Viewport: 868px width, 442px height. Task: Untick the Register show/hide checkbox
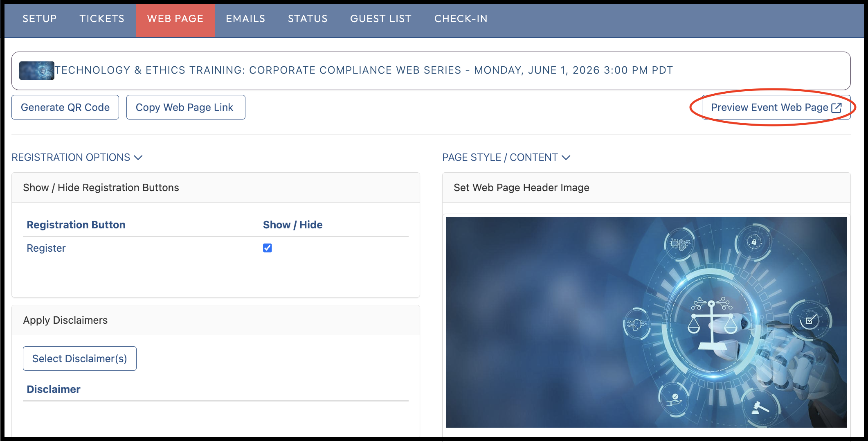[268, 248]
